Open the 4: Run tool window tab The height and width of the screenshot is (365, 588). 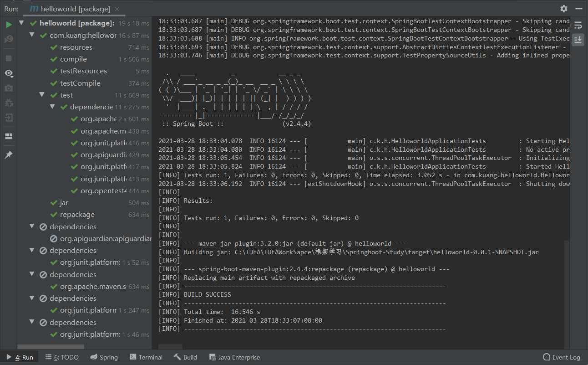coord(20,357)
